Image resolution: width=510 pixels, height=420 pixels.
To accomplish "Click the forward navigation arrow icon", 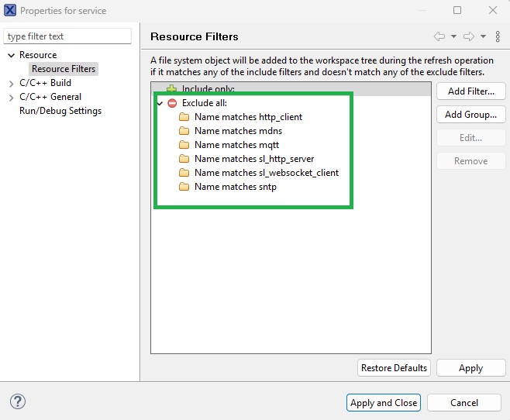I will click(469, 36).
